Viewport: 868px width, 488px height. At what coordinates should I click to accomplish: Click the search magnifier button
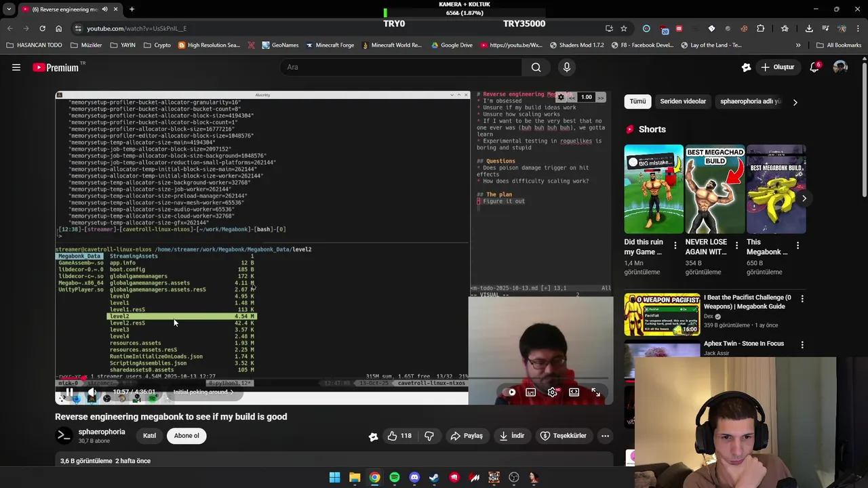[x=536, y=67]
